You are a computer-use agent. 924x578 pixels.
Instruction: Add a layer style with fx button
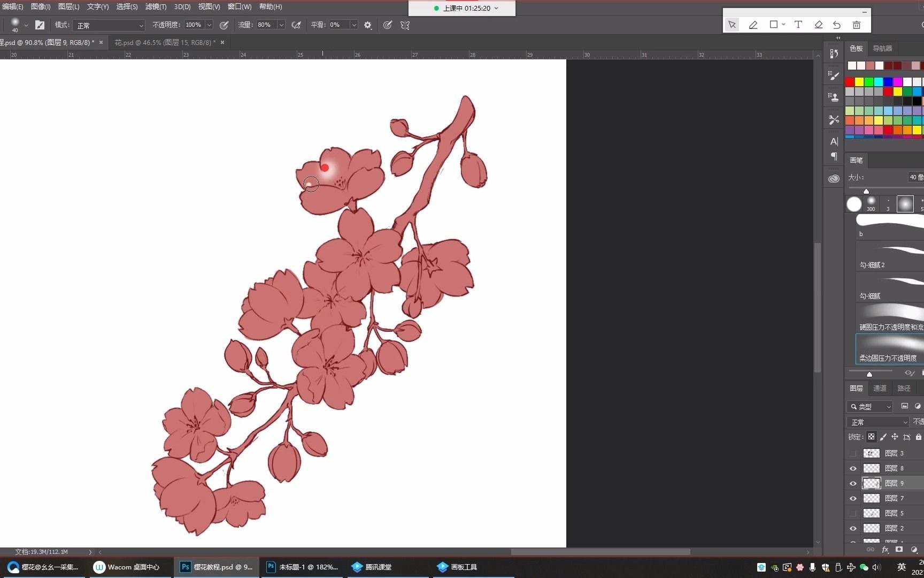coord(885,550)
